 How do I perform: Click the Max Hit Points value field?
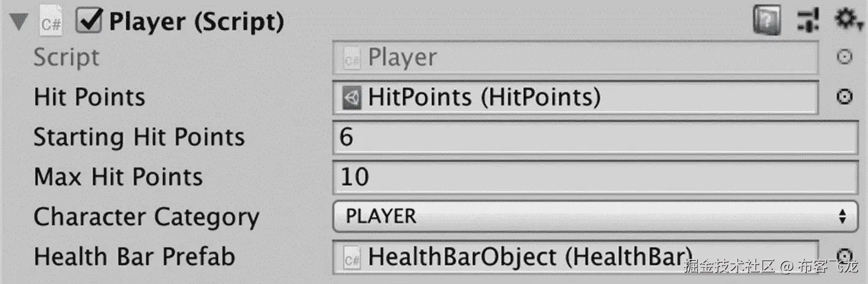click(x=595, y=177)
